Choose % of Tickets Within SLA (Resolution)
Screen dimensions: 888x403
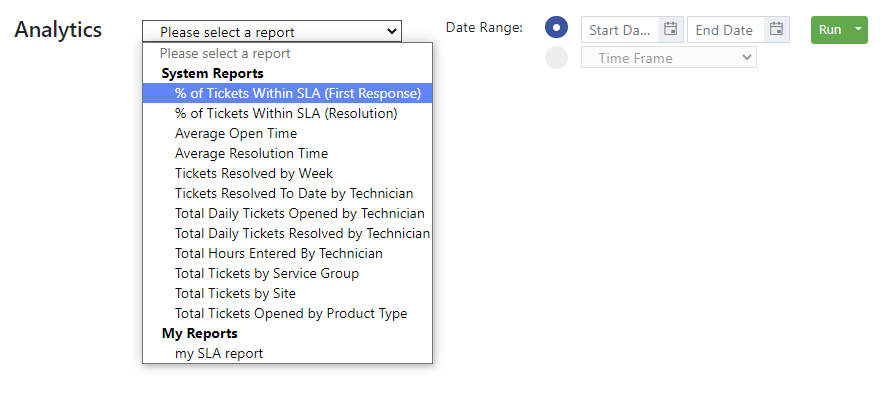click(x=288, y=113)
